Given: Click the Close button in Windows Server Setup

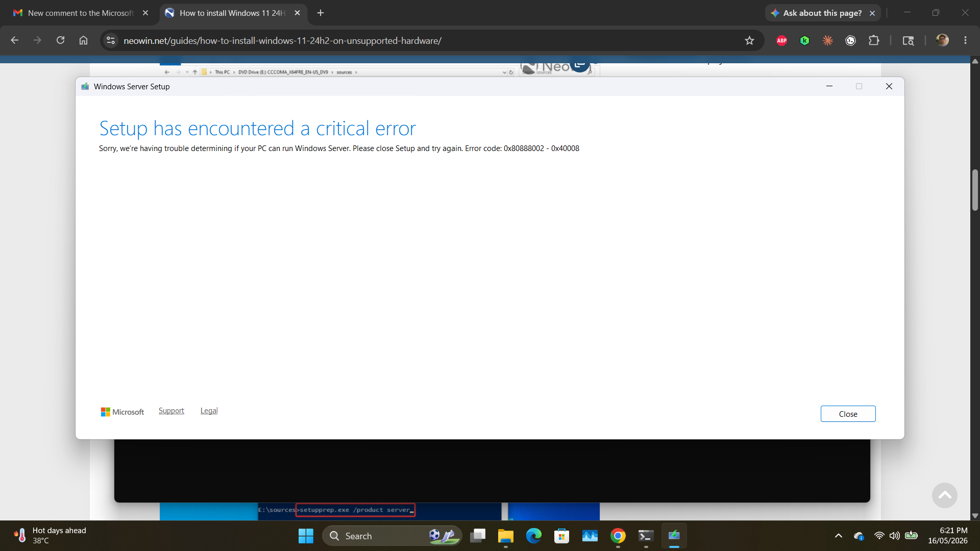Looking at the screenshot, I should 848,414.
